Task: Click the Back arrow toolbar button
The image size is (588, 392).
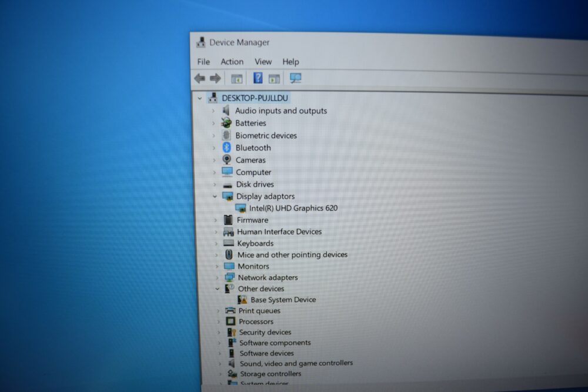Action: 199,78
